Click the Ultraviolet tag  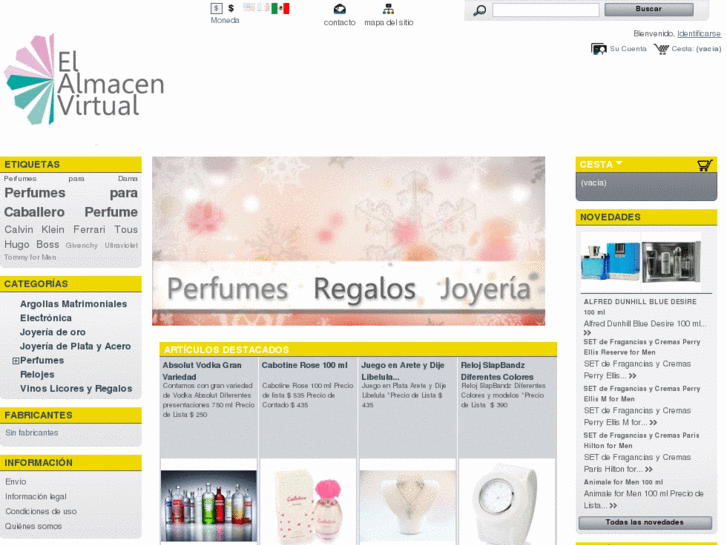pos(121,245)
